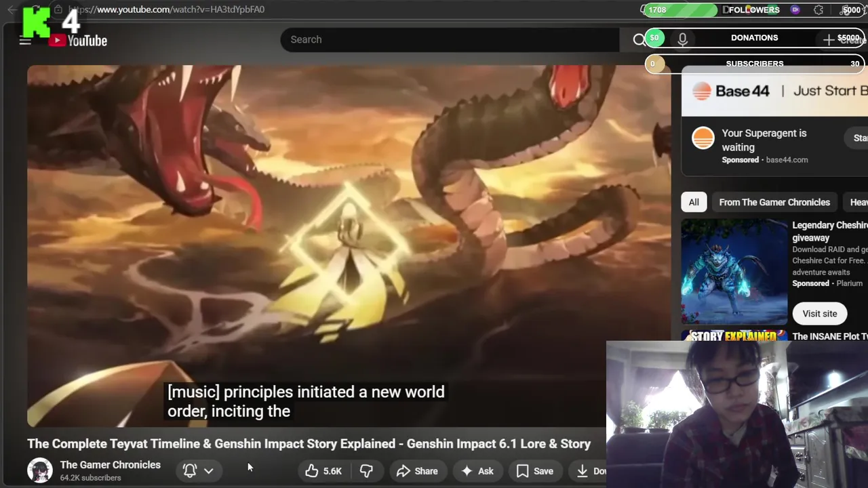Open the Legendary Cheshire giveaway thumbnail
This screenshot has height=488, width=868.
tap(734, 271)
